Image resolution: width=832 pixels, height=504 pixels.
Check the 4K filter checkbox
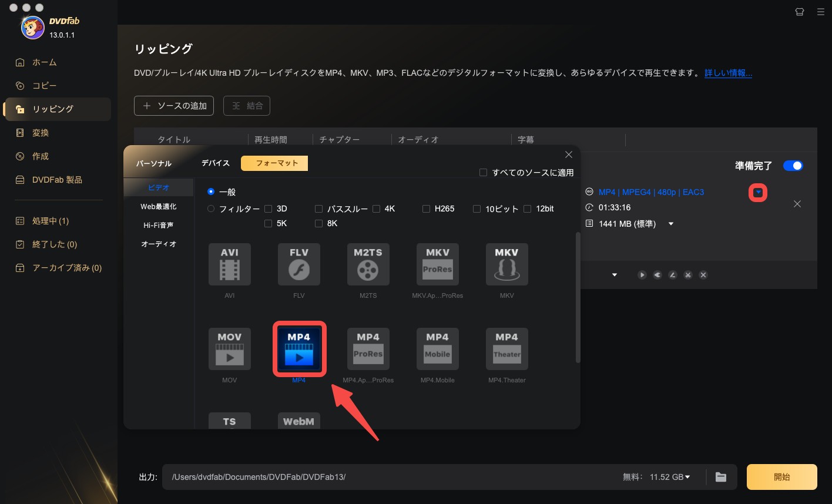376,209
